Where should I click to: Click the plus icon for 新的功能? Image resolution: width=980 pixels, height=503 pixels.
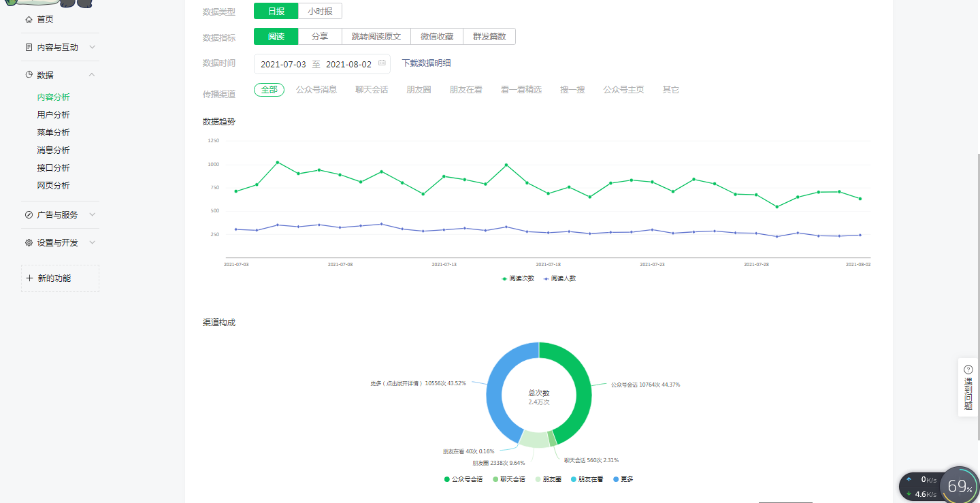29,278
